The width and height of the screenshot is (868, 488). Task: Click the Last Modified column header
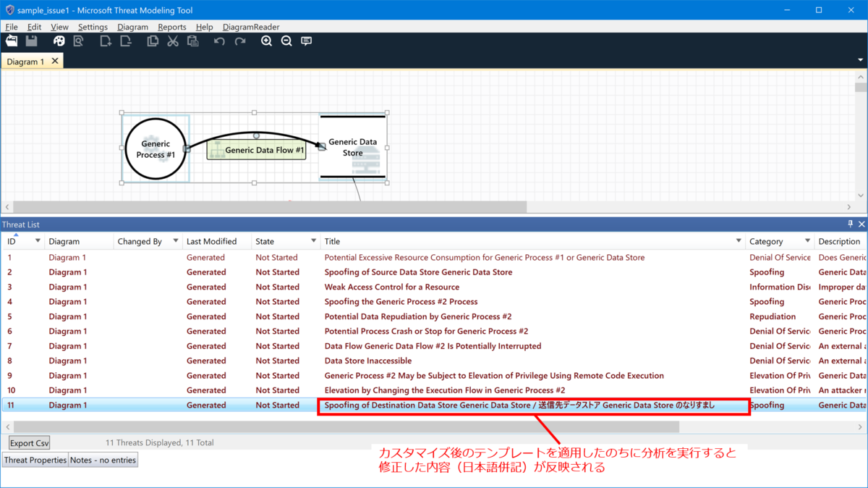click(216, 241)
